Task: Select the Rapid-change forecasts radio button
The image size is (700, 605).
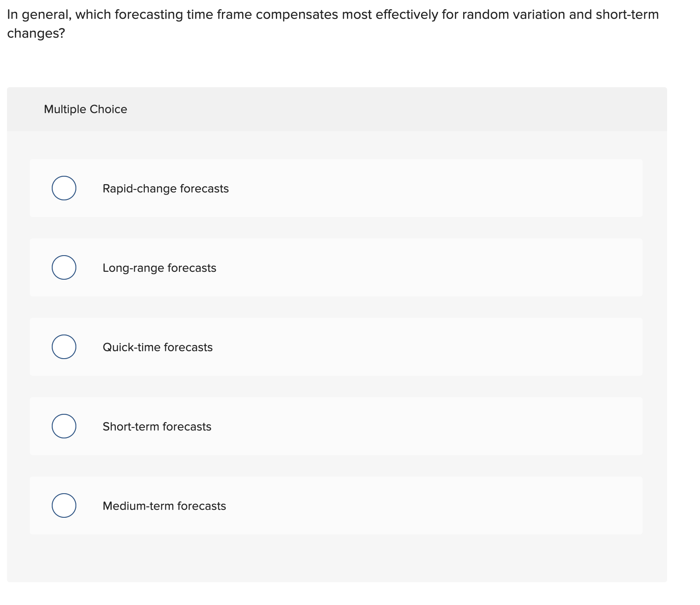Action: [64, 188]
